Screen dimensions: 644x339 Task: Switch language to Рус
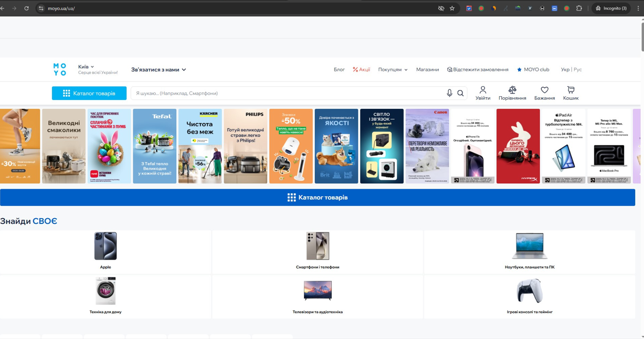tap(577, 69)
